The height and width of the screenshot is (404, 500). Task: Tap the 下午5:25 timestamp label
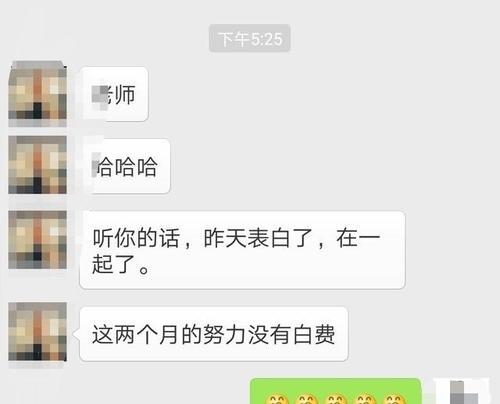click(x=250, y=38)
